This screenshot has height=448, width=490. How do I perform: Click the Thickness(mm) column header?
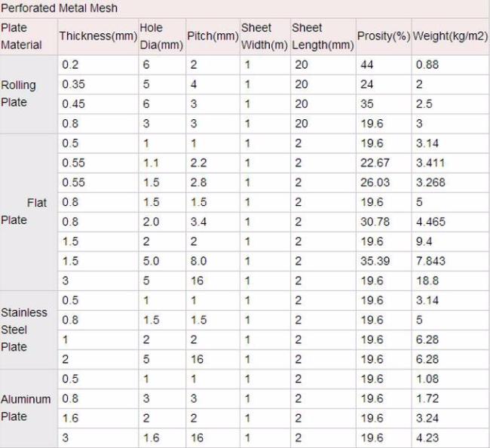(98, 36)
